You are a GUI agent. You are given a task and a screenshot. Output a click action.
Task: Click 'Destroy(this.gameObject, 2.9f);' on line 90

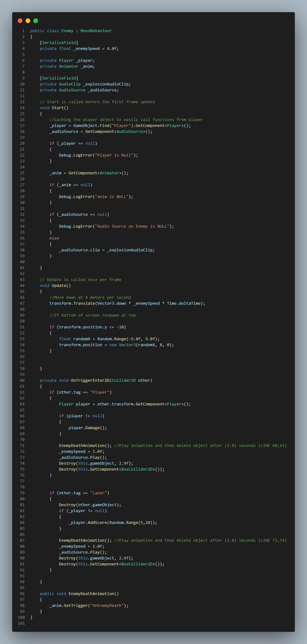point(96,558)
